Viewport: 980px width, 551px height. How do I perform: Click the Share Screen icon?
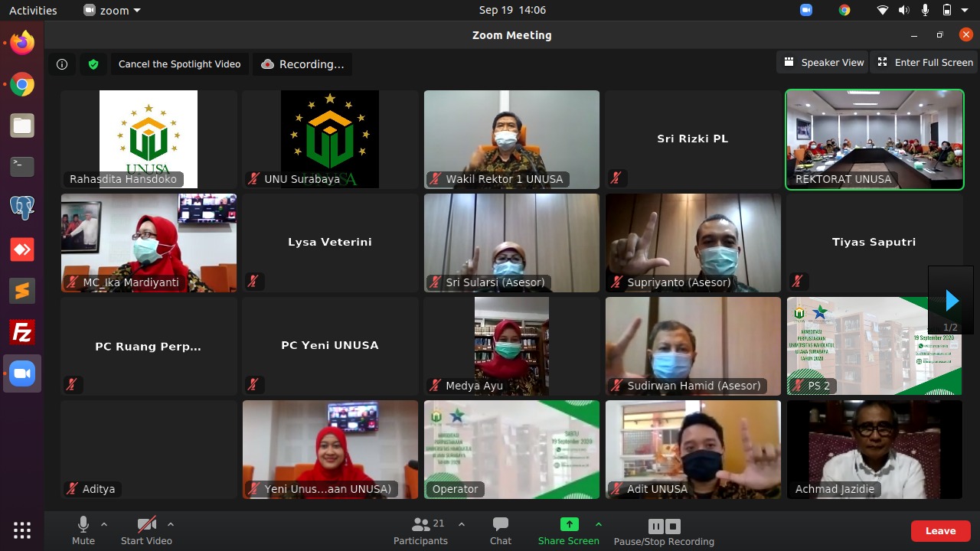[569, 524]
